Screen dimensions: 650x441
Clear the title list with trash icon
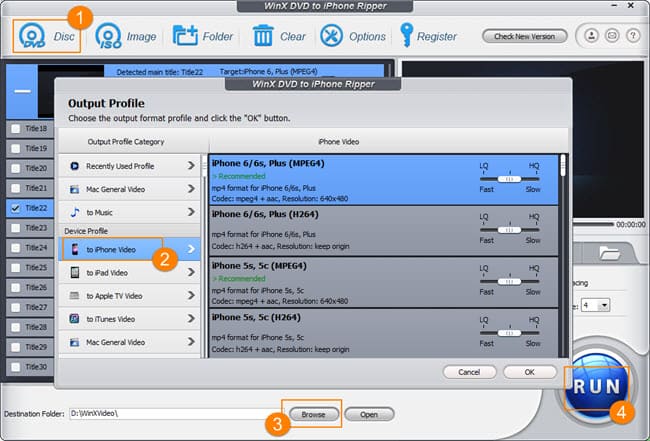[x=263, y=36]
